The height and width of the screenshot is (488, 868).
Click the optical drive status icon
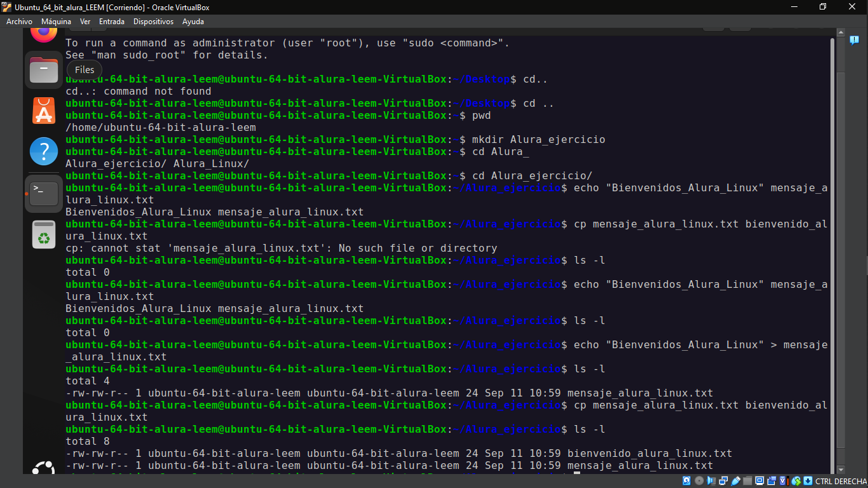pos(699,481)
